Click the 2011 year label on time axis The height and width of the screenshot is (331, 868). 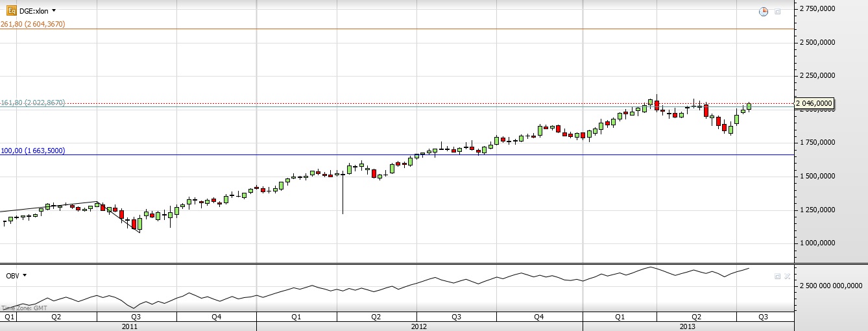coord(130,327)
